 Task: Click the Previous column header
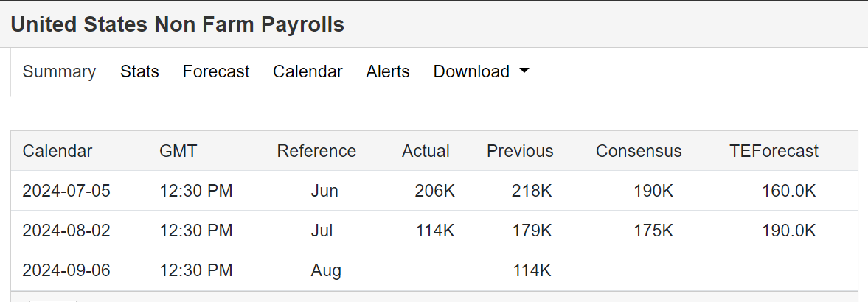click(520, 151)
